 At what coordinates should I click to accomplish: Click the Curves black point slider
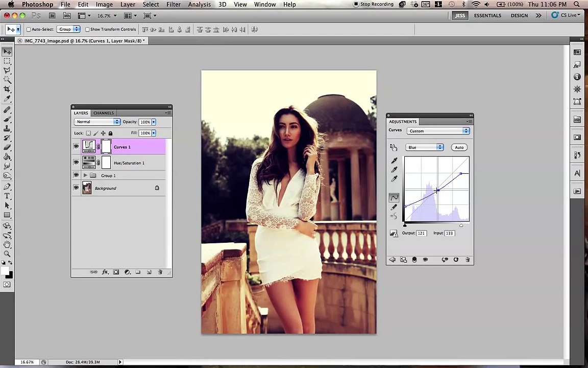click(405, 225)
